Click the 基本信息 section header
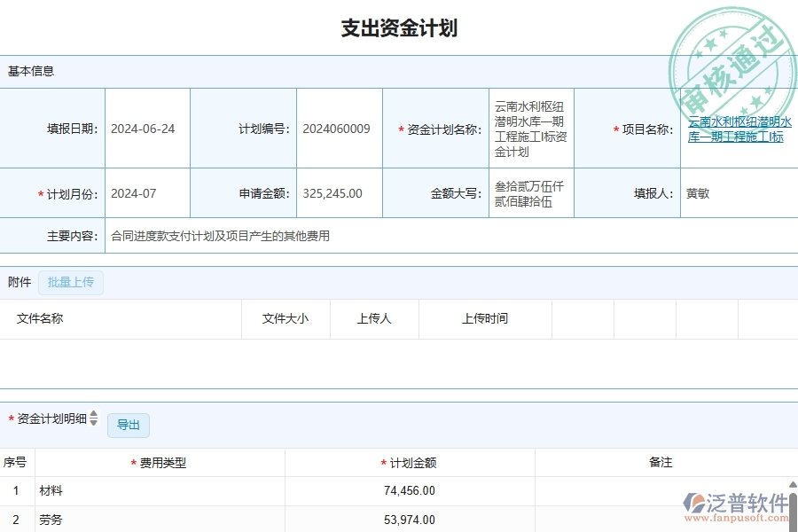This screenshot has width=798, height=532. [29, 71]
